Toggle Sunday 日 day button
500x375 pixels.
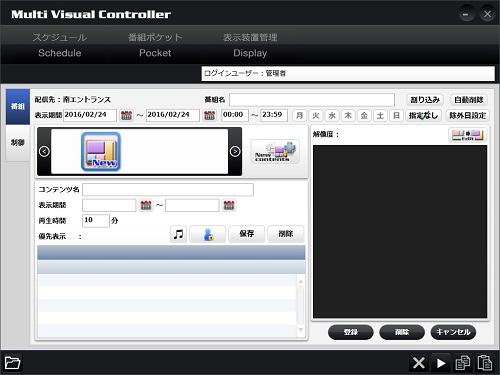[x=396, y=116]
